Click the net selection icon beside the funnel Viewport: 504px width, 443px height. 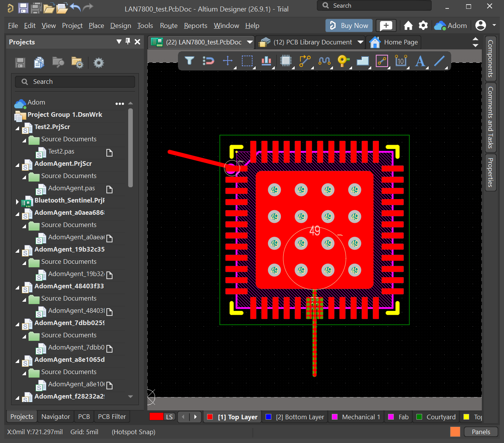tap(209, 61)
